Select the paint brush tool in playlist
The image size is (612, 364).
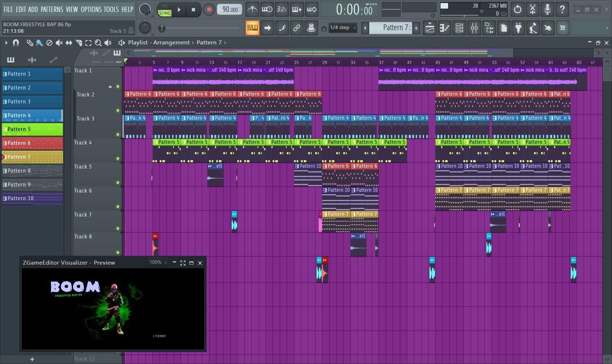[39, 43]
